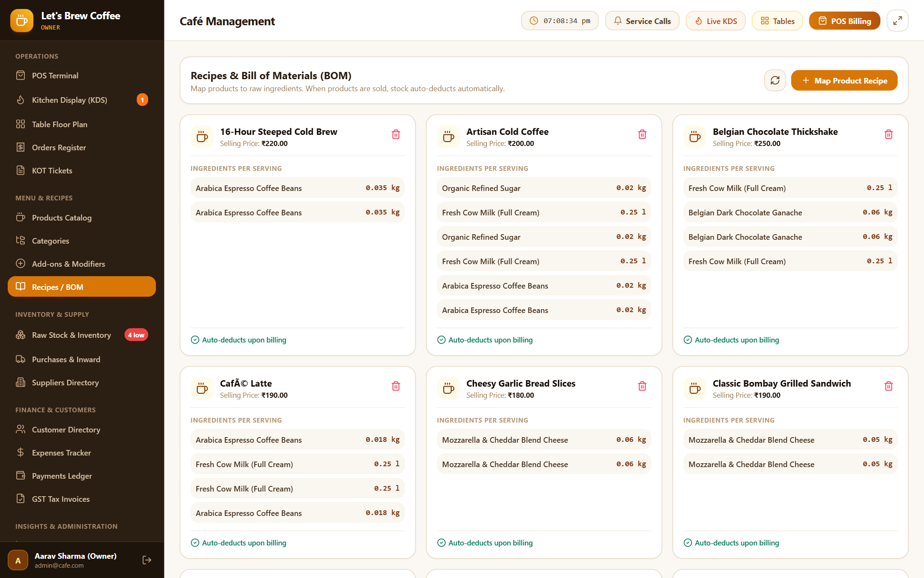The image size is (924, 578).
Task: Open Customer Directory
Action: pyautogui.click(x=82, y=429)
